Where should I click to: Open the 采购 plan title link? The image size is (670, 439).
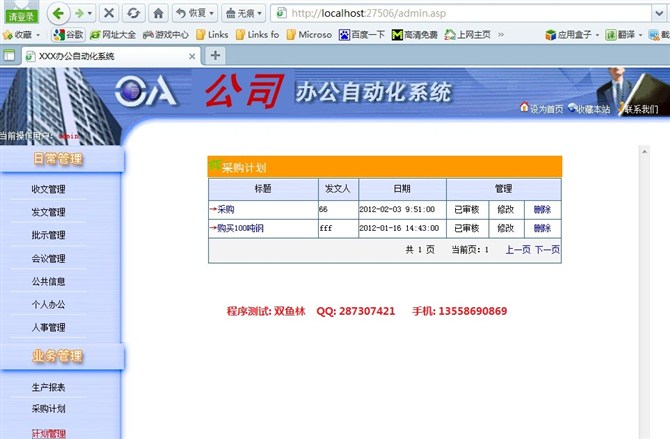(x=225, y=209)
